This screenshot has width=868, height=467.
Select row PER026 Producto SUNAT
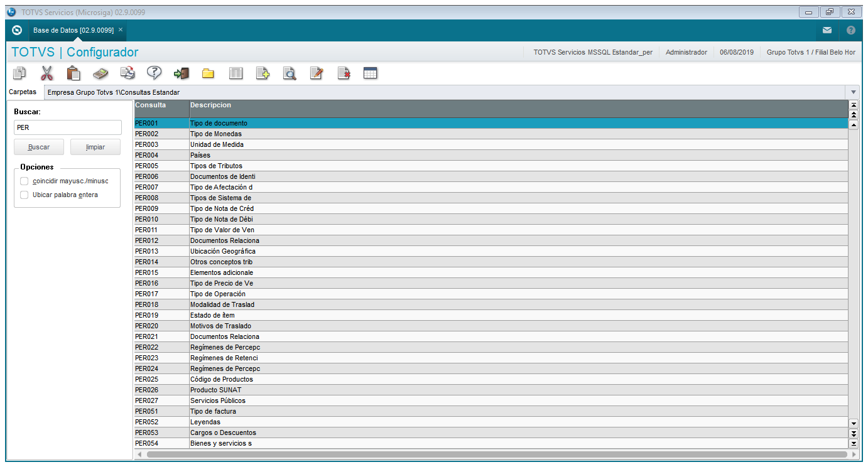pyautogui.click(x=491, y=390)
